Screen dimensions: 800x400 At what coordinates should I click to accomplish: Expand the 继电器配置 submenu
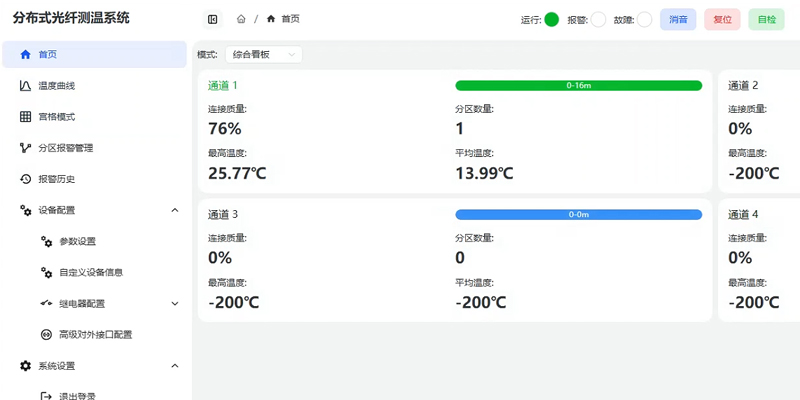[175, 303]
